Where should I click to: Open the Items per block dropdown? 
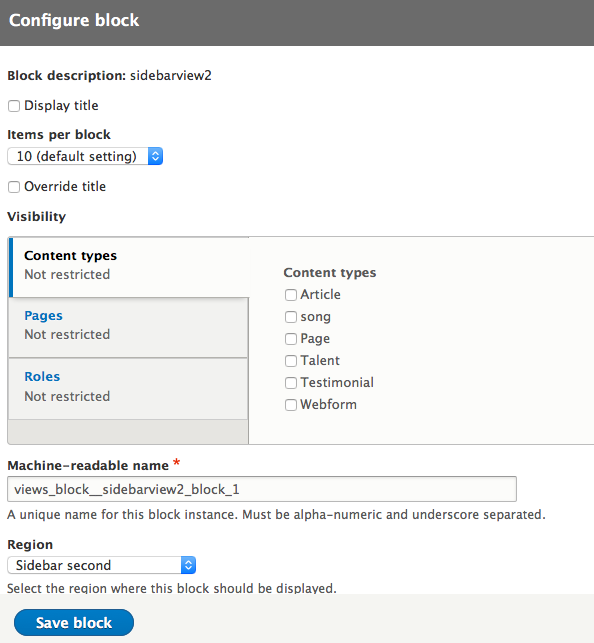(x=85, y=156)
